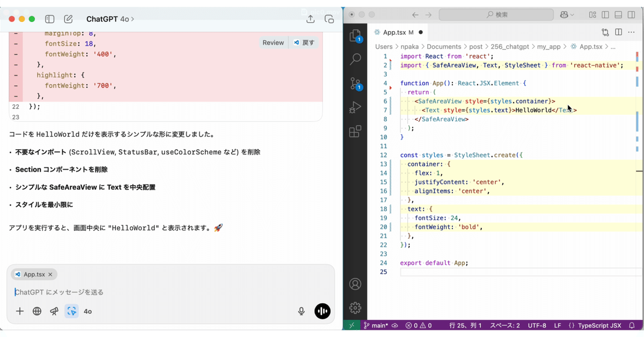Open the Search view in the activity bar
Viewport: 644px width, 337px height.
pos(355,59)
